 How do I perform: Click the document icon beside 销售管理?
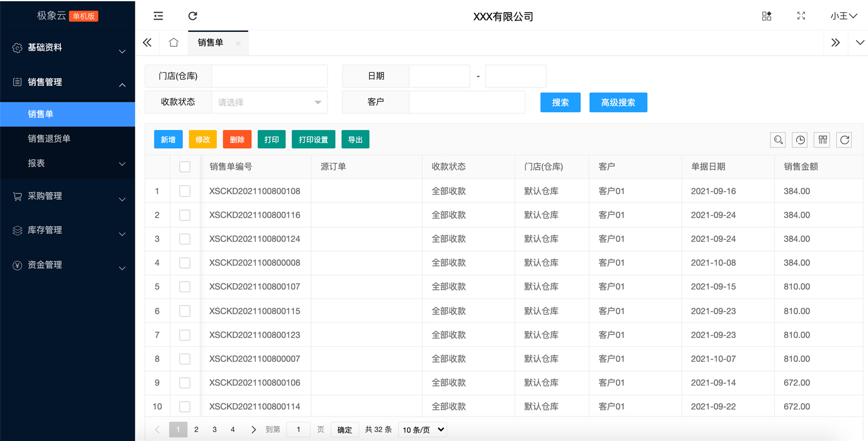(x=17, y=82)
